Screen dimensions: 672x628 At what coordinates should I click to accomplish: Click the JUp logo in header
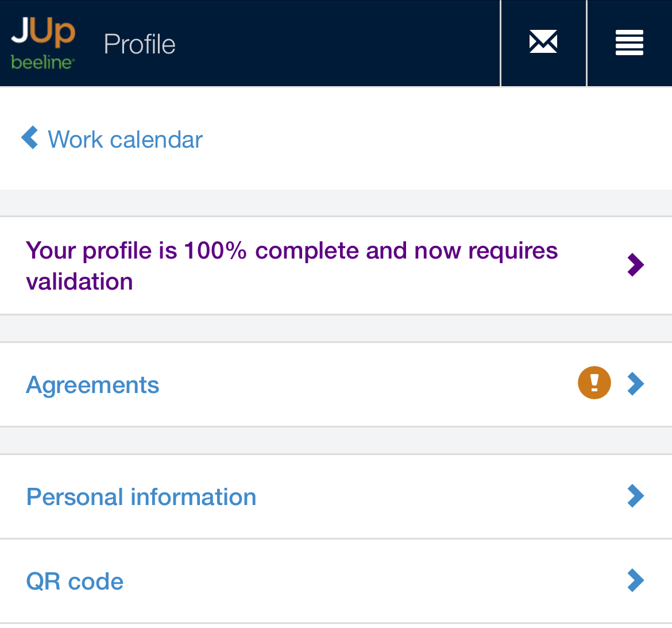click(x=43, y=32)
